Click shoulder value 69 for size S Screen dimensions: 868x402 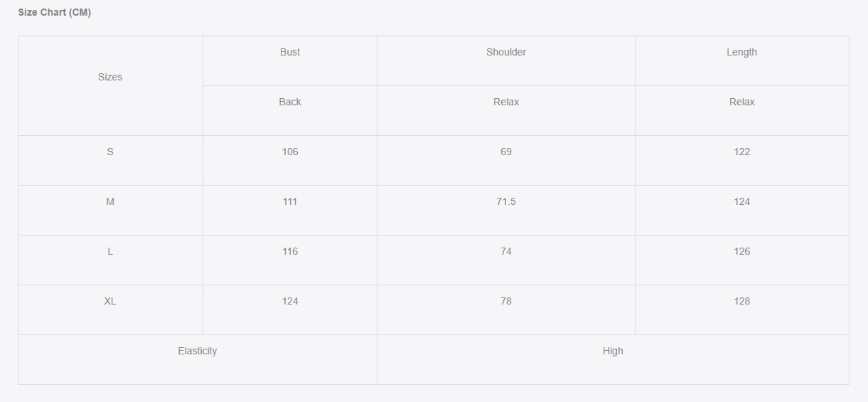[x=506, y=152]
